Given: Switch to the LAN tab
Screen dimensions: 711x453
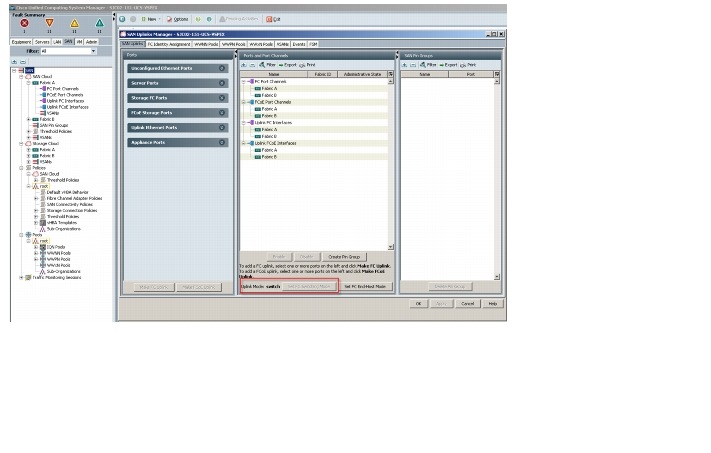Looking at the screenshot, I should [57, 42].
